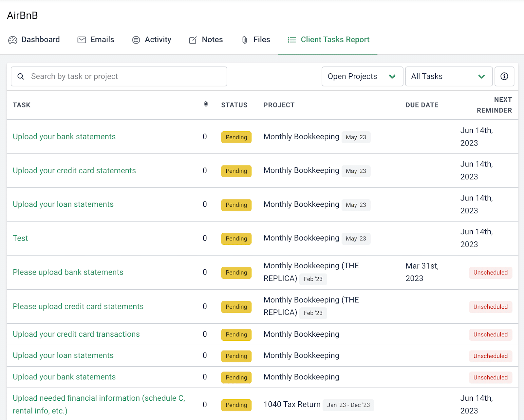
Task: Click Unscheduled badge for Please upload credit card statements
Action: click(x=491, y=307)
